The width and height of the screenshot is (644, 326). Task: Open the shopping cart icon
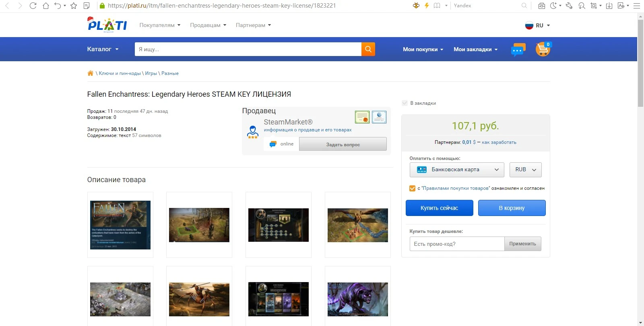tap(543, 49)
